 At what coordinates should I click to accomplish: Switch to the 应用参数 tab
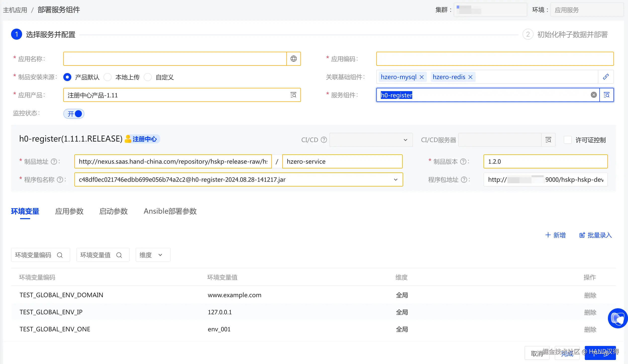pos(69,211)
